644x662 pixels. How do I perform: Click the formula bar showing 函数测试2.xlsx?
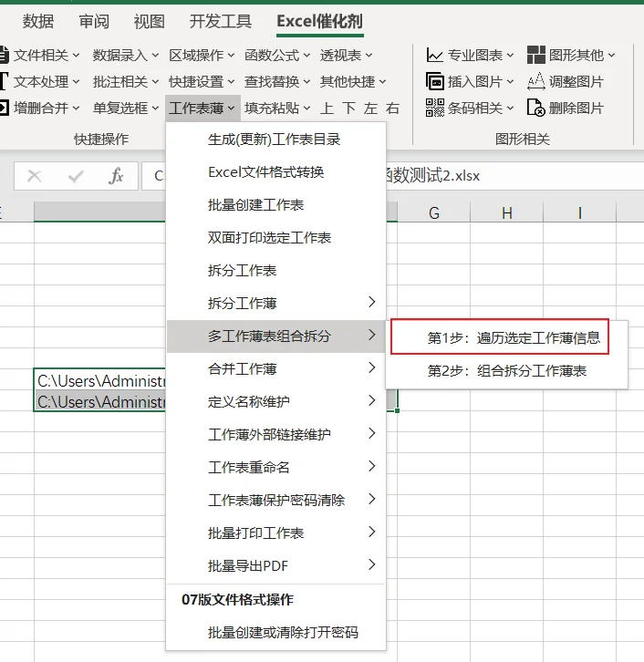514,176
